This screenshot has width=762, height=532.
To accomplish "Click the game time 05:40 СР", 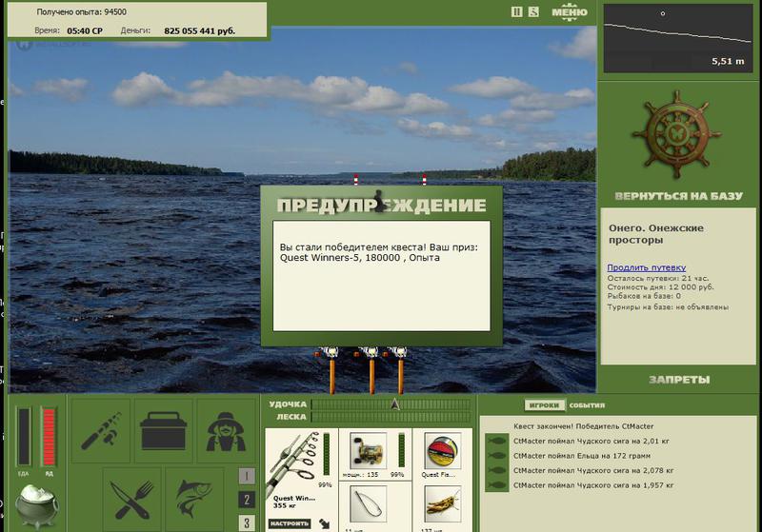I will (x=85, y=30).
